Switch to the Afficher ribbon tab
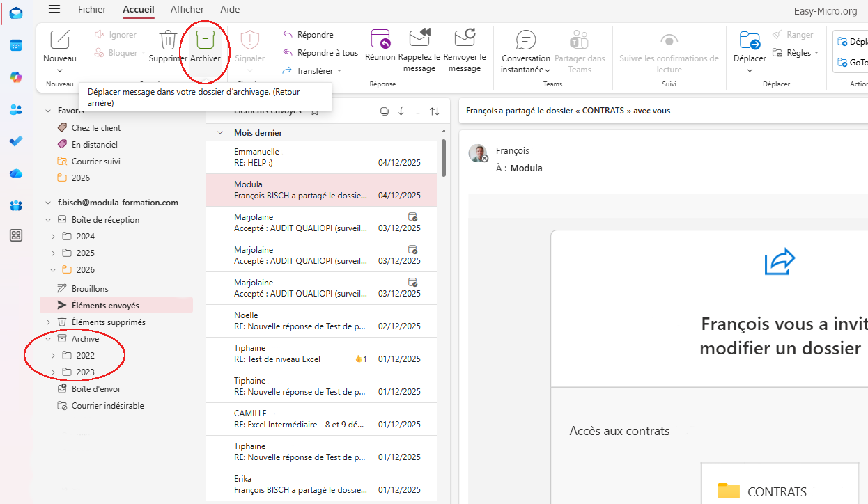The image size is (868, 504). coord(187,10)
